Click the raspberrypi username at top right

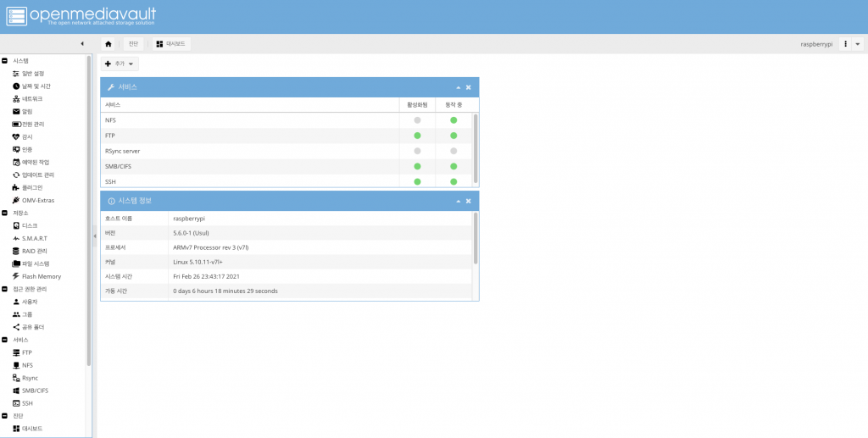coord(816,44)
